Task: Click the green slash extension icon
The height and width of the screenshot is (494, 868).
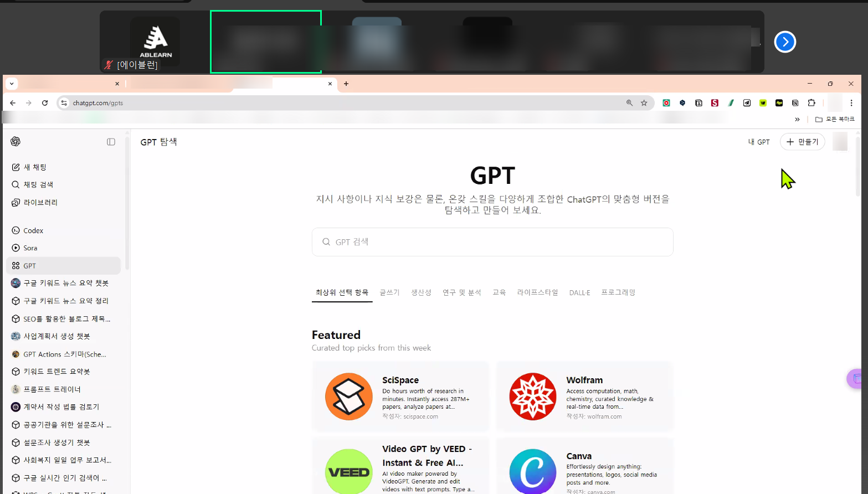Action: [731, 103]
